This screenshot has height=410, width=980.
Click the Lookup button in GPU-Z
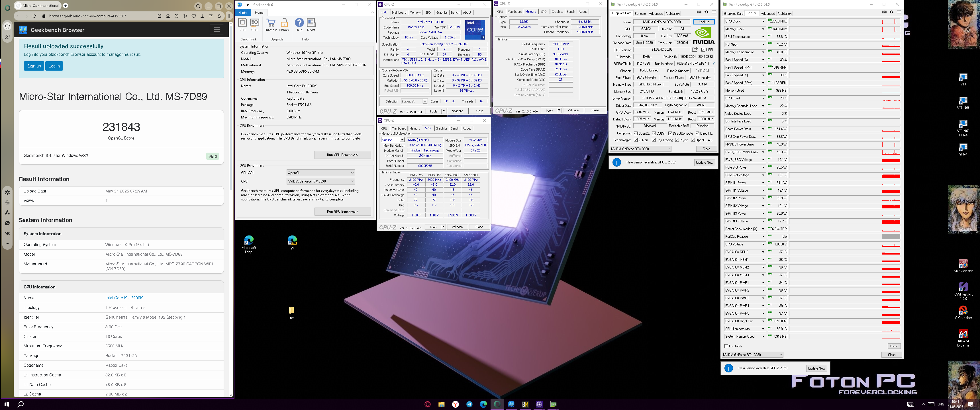pyautogui.click(x=704, y=22)
